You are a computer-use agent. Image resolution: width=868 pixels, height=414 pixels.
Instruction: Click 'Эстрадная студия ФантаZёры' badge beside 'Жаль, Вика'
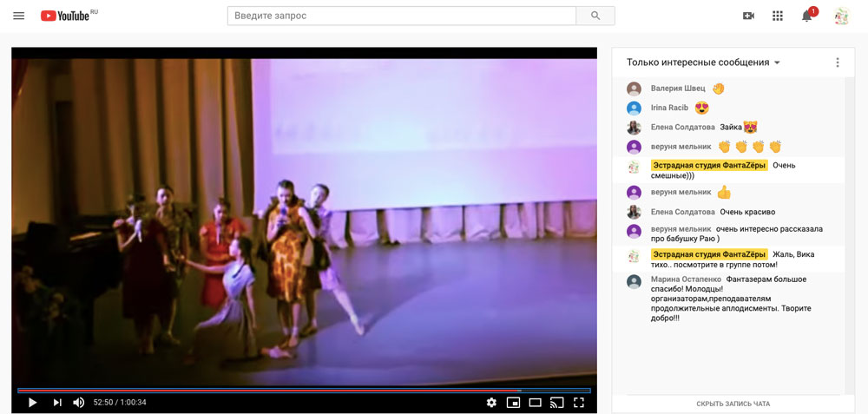[709, 254]
